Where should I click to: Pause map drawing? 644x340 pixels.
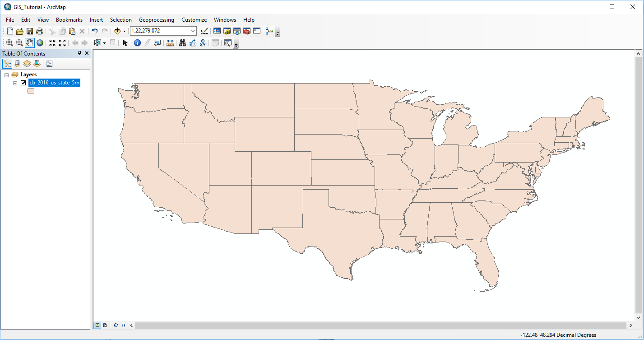coord(124,325)
